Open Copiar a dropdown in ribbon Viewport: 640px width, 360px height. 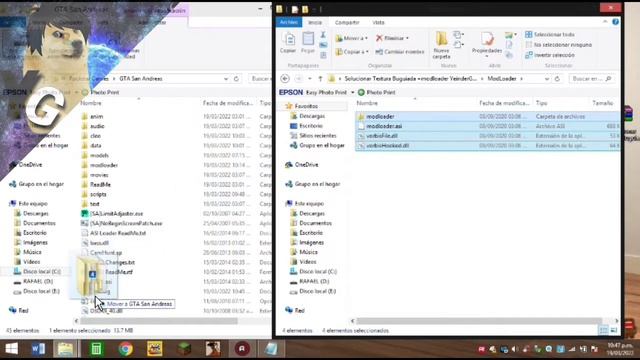click(352, 52)
